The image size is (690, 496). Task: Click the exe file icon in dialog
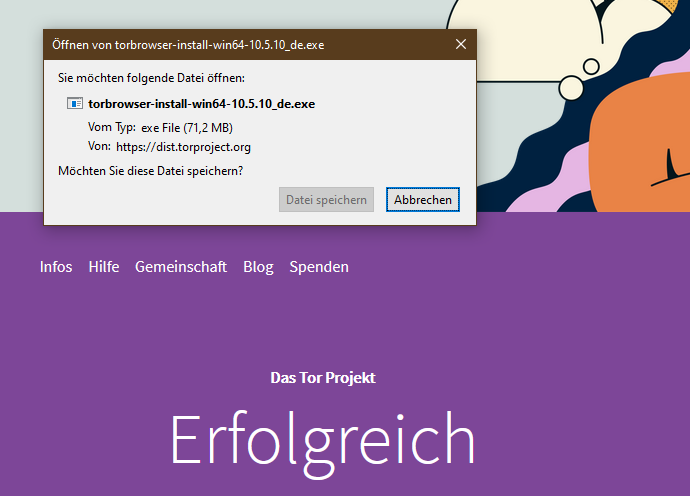pos(75,103)
